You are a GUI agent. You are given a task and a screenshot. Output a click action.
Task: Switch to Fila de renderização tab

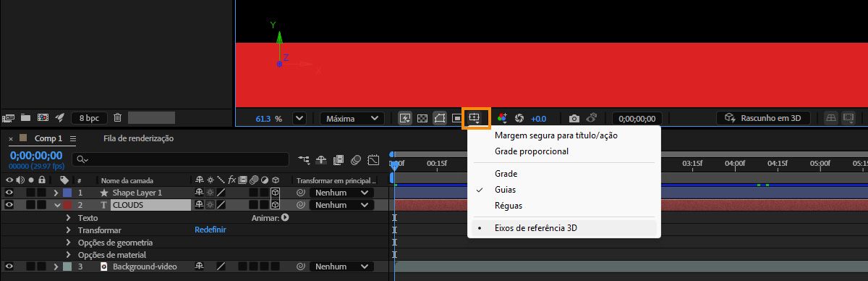click(x=138, y=138)
